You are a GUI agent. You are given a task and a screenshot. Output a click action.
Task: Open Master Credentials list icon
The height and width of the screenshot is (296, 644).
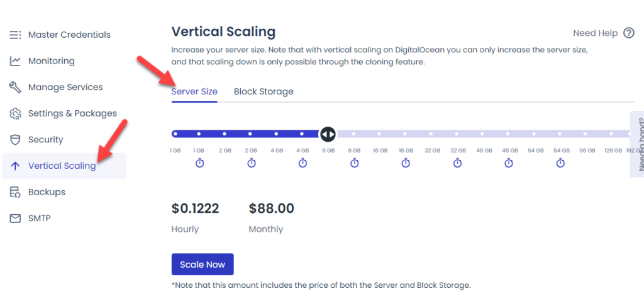tap(15, 35)
